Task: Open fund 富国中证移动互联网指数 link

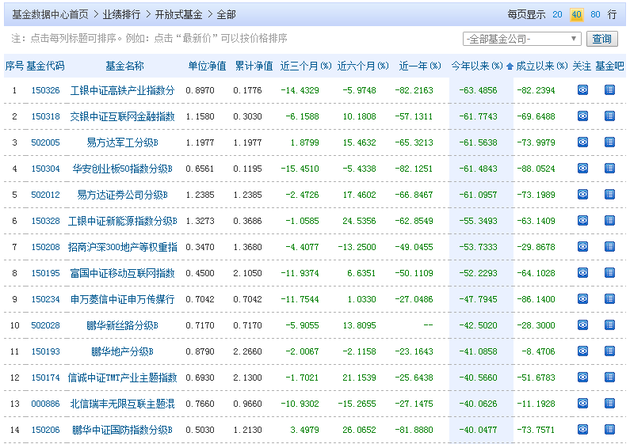Action: point(122,273)
